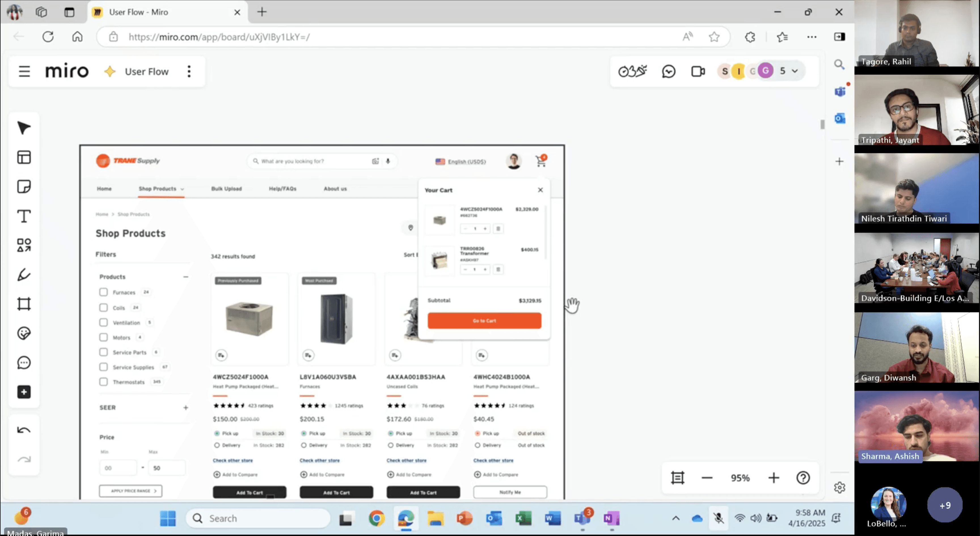The image size is (980, 536).
Task: Open the shapes and lines tool
Action: pos(24,245)
